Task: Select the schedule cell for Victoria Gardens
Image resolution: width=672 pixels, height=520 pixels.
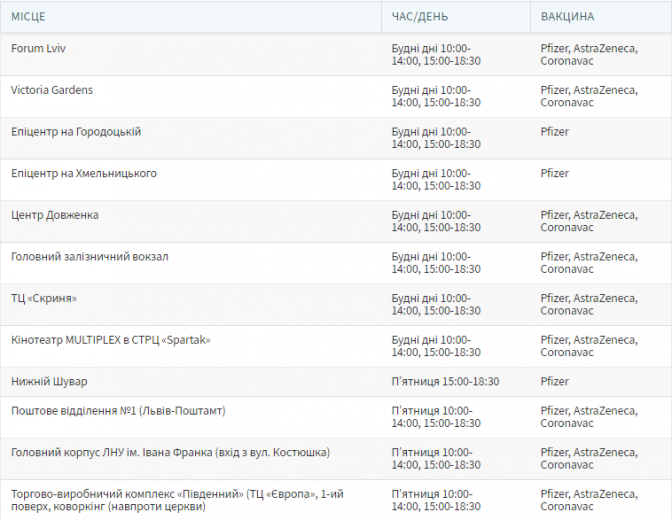Action: 436,96
